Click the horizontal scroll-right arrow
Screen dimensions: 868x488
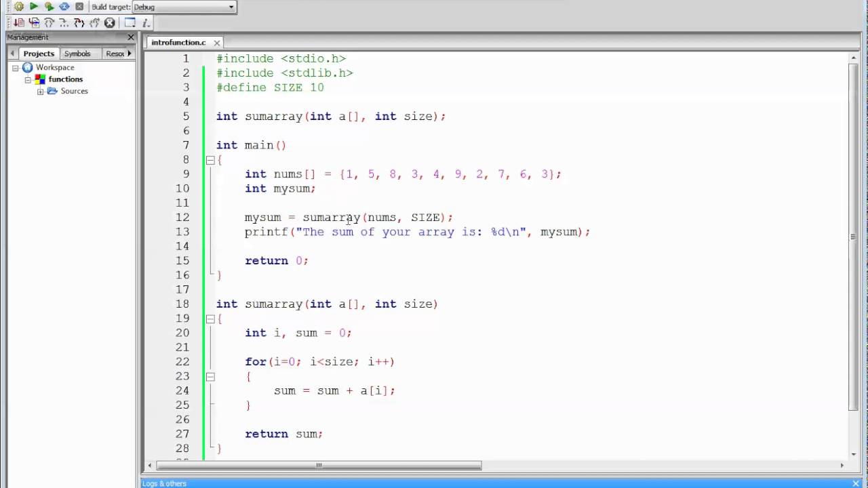842,465
